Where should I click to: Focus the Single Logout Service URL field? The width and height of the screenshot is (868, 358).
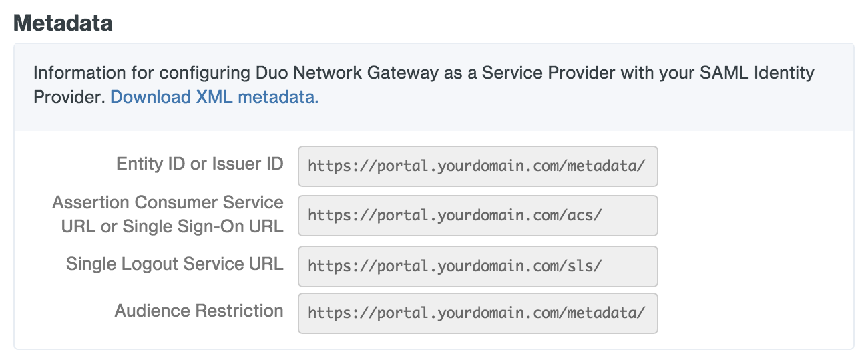[477, 266]
